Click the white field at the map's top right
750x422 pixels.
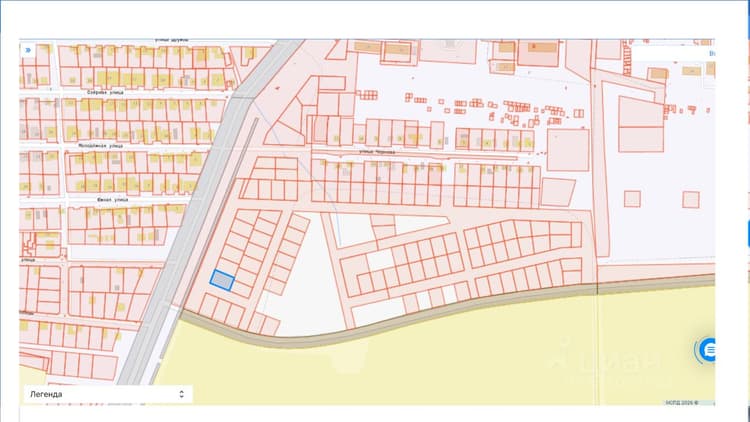[x=672, y=54]
